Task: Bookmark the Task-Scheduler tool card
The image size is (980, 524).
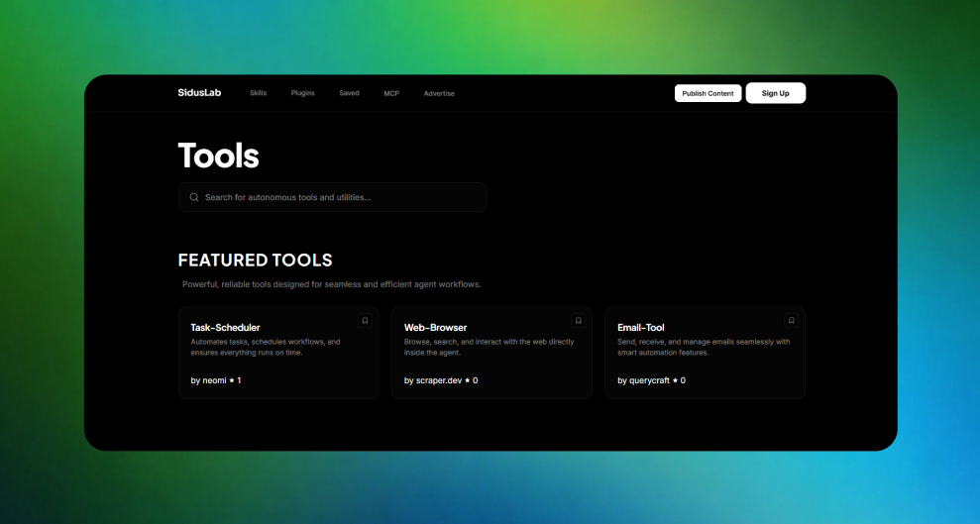Action: tap(365, 320)
